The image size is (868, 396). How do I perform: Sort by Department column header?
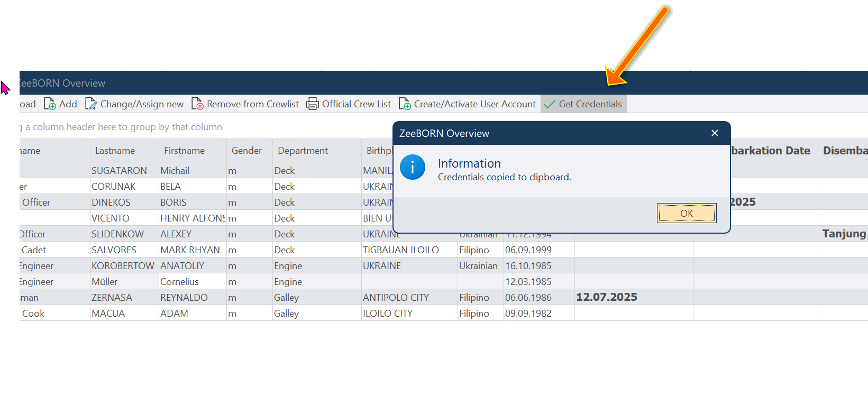[x=317, y=151]
